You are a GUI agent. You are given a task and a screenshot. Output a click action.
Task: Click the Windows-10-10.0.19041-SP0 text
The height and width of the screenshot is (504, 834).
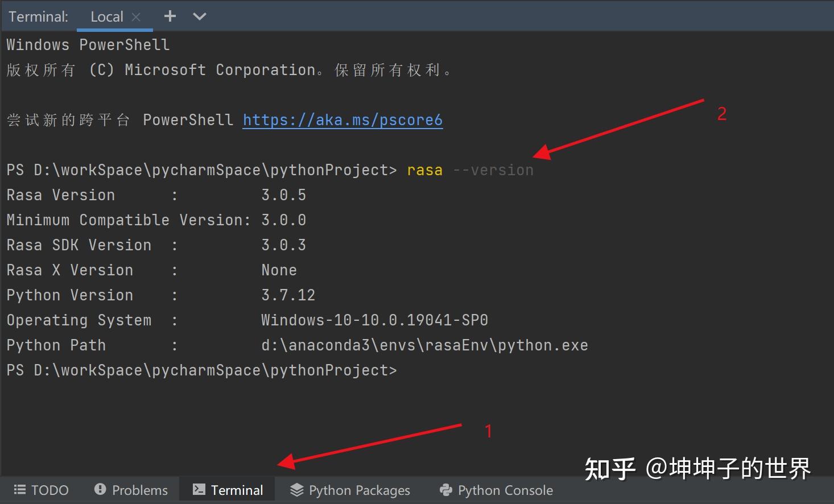pyautogui.click(x=374, y=320)
